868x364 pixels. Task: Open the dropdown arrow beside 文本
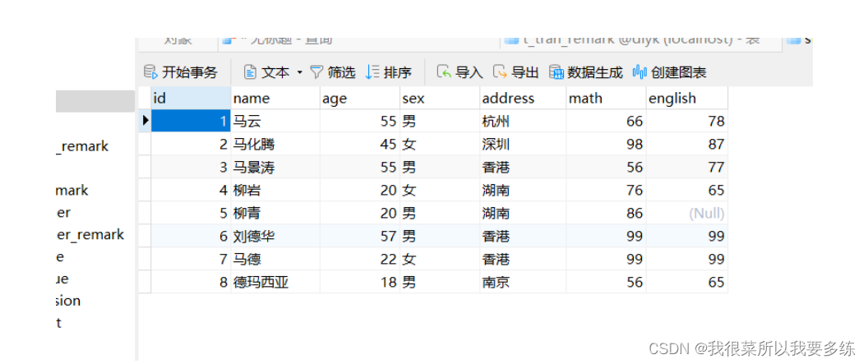pos(299,72)
